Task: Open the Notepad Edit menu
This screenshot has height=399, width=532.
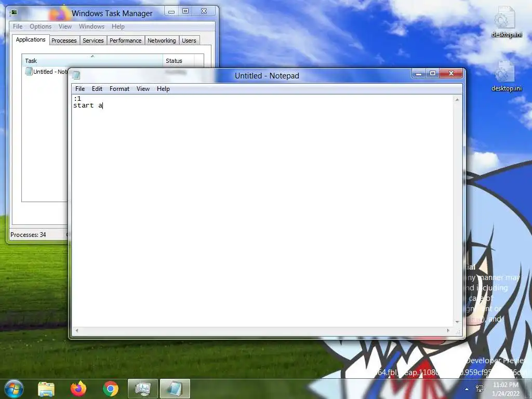Action: 97,88
